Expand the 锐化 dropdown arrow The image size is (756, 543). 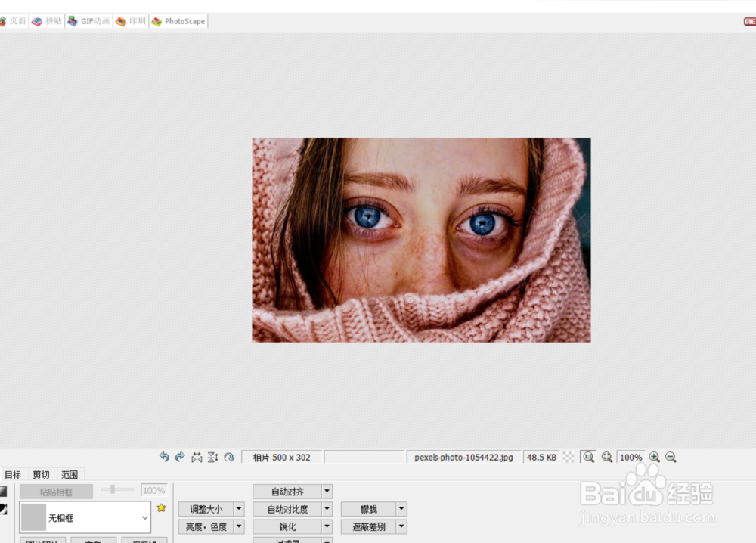pos(327,526)
